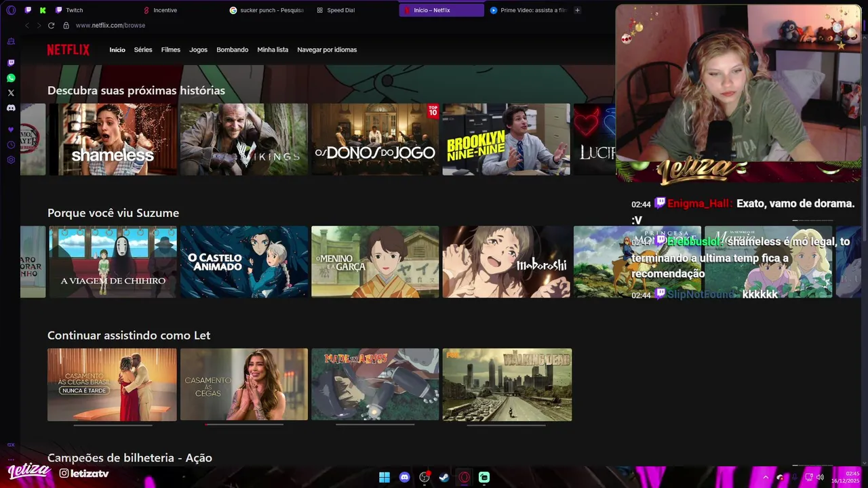
Task: Open volume control in system tray
Action: 821,477
